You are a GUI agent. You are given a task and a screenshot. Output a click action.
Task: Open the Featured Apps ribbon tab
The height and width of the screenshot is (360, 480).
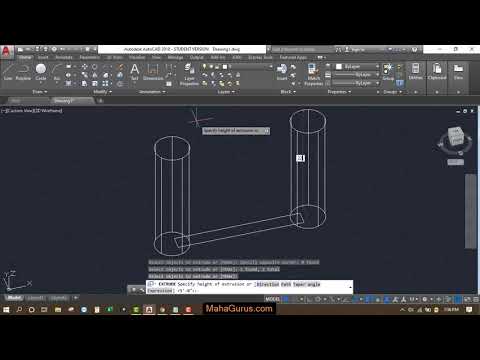[293, 57]
